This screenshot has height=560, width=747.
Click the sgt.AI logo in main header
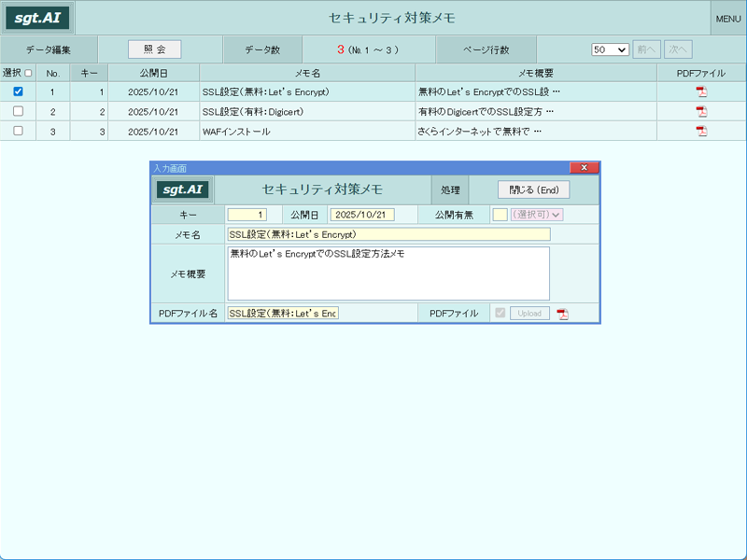(x=37, y=18)
